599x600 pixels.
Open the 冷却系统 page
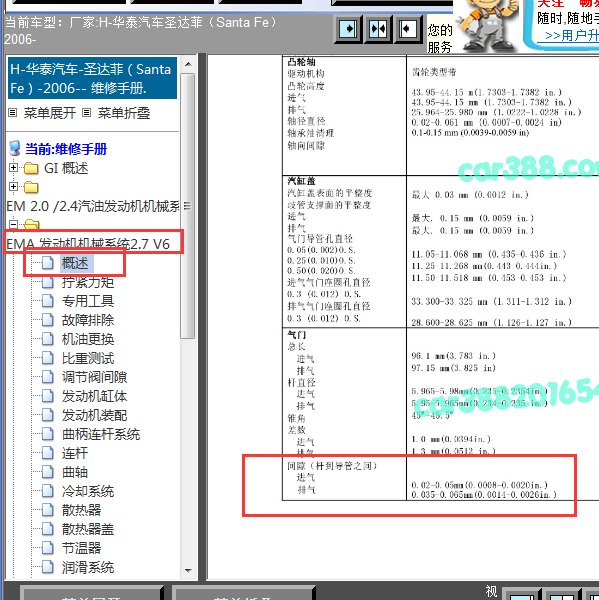88,491
